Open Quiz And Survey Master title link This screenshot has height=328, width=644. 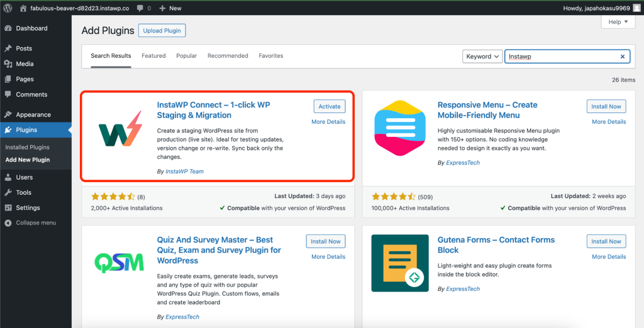(219, 250)
